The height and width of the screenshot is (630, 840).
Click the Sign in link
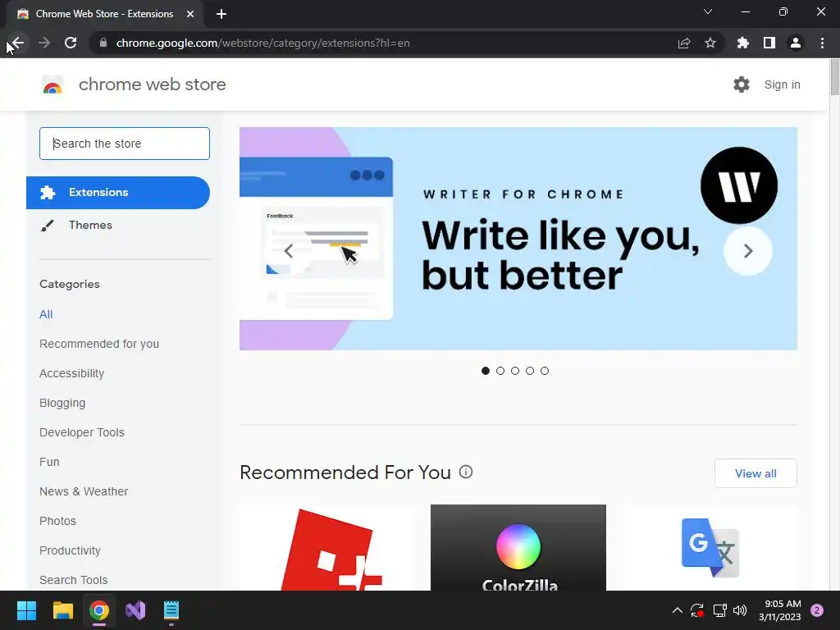[x=782, y=84]
